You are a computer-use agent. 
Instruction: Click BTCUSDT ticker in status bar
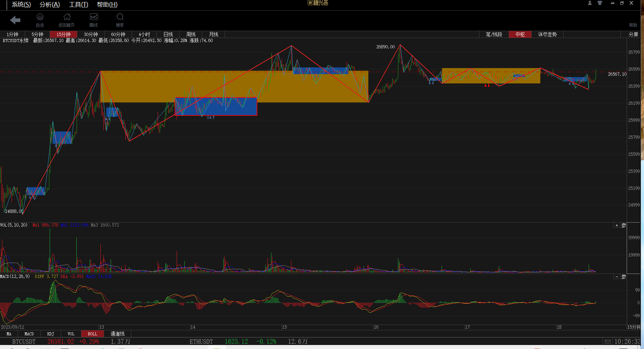click(24, 341)
